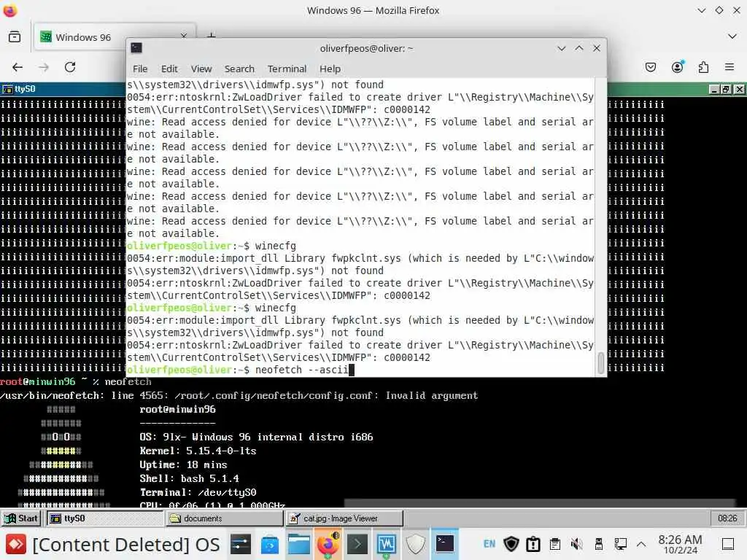The height and width of the screenshot is (560, 747).
Task: Switch to cat.jpg Image Viewer taskbar button
Action: (344, 518)
